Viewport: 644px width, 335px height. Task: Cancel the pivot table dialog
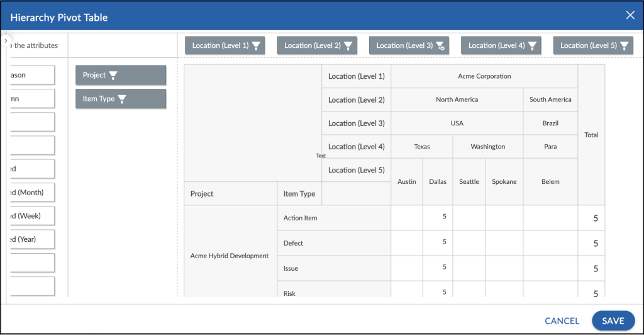pyautogui.click(x=562, y=321)
